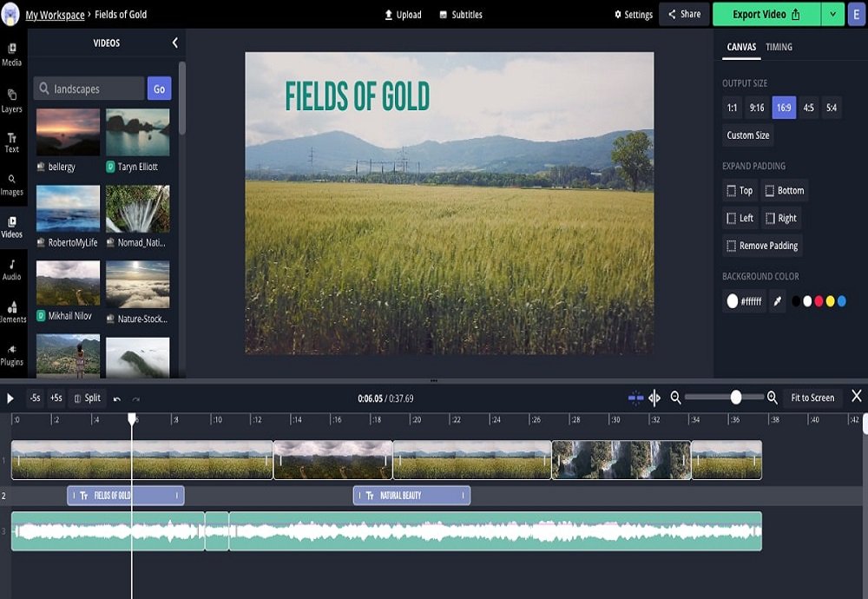The height and width of the screenshot is (599, 868).
Task: Switch to the Timing tab
Action: pyautogui.click(x=779, y=47)
